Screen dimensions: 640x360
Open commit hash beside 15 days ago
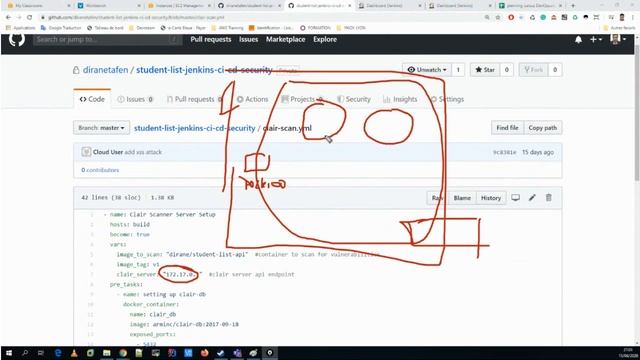click(504, 152)
